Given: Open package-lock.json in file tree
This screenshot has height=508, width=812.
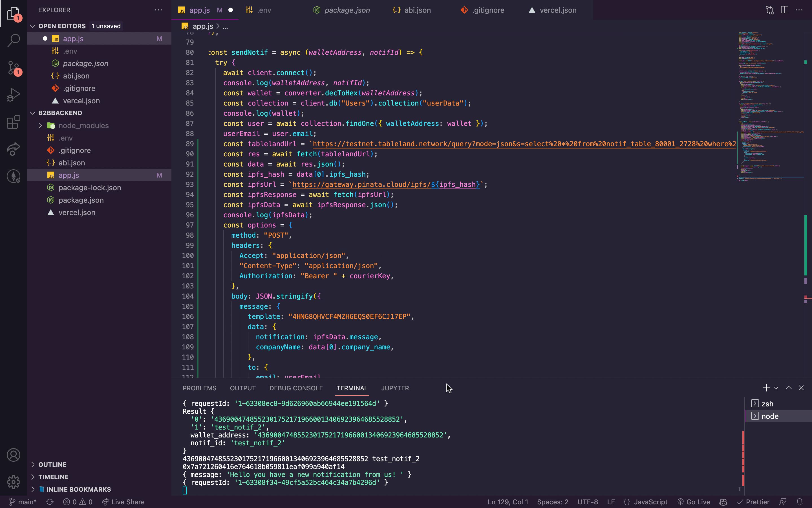Looking at the screenshot, I should pos(99,187).
